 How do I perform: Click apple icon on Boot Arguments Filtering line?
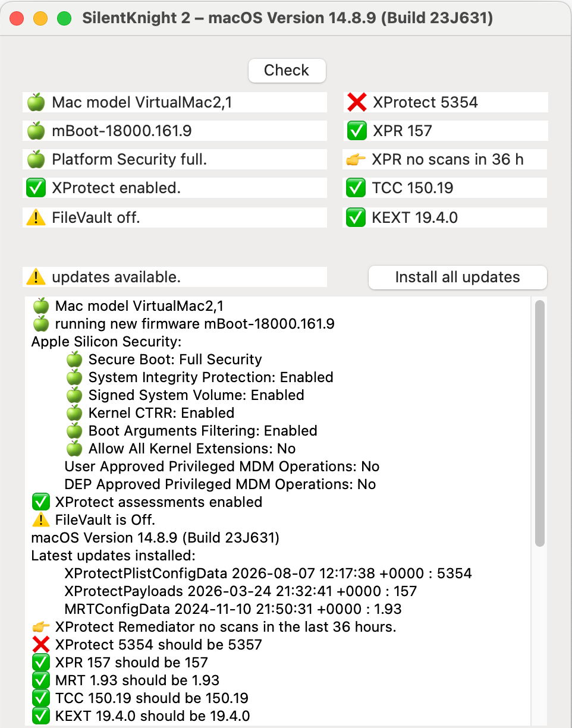pyautogui.click(x=74, y=430)
